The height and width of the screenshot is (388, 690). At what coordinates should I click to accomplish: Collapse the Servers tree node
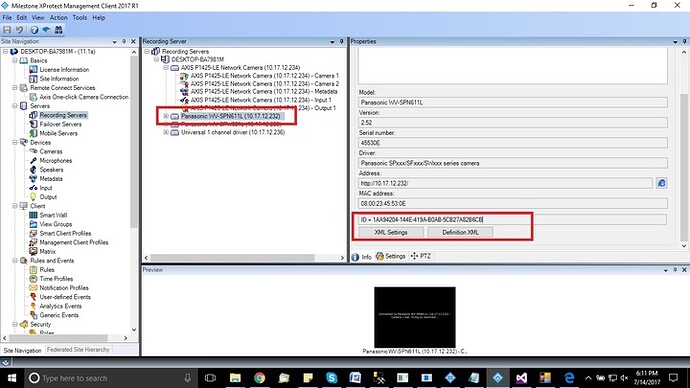pyautogui.click(x=15, y=106)
